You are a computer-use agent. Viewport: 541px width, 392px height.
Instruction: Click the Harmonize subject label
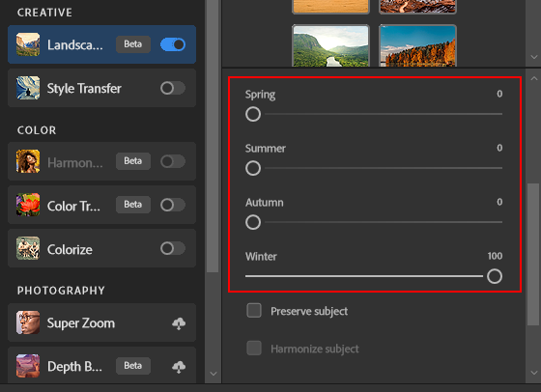pyautogui.click(x=315, y=349)
